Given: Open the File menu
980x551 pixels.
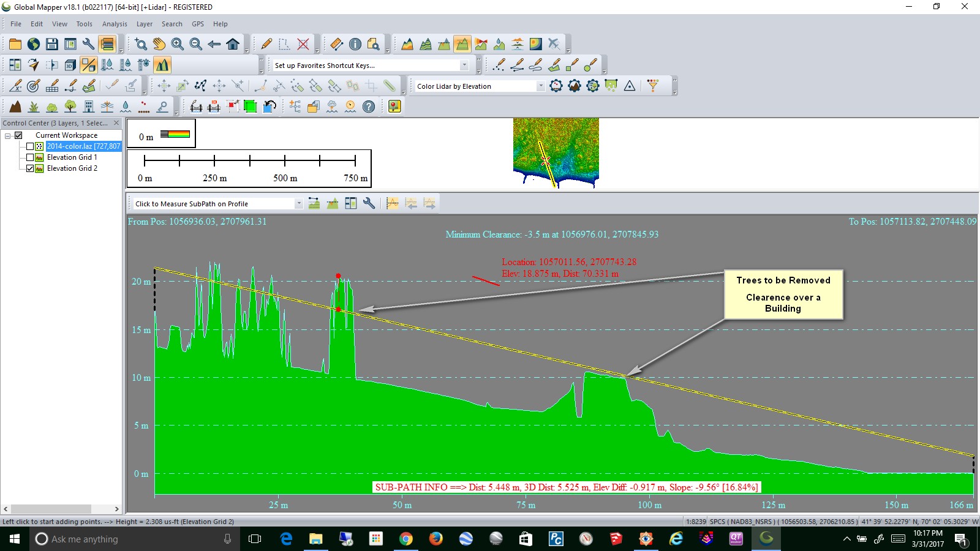Looking at the screenshot, I should point(16,24).
